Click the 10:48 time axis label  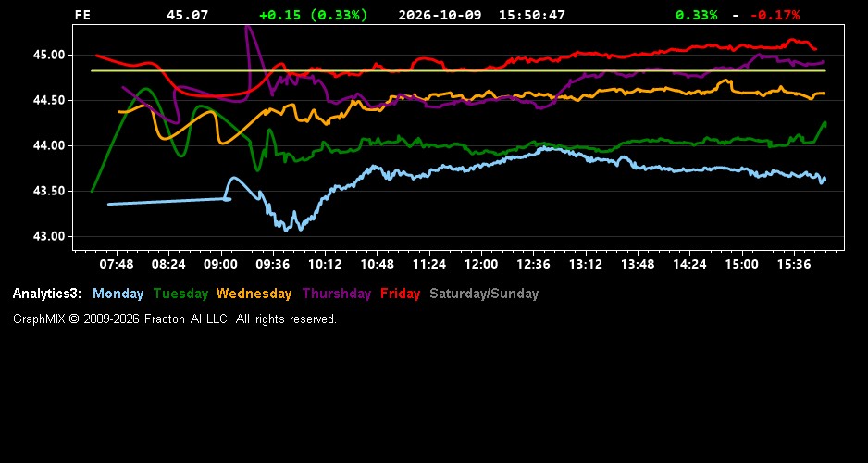coord(377,264)
